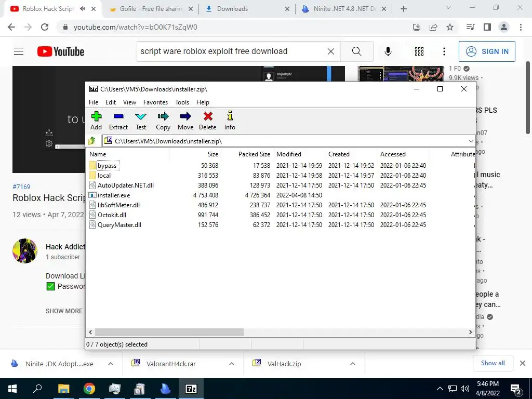Sort file list by Packed Size column
The height and width of the screenshot is (399, 532).
(247, 154)
